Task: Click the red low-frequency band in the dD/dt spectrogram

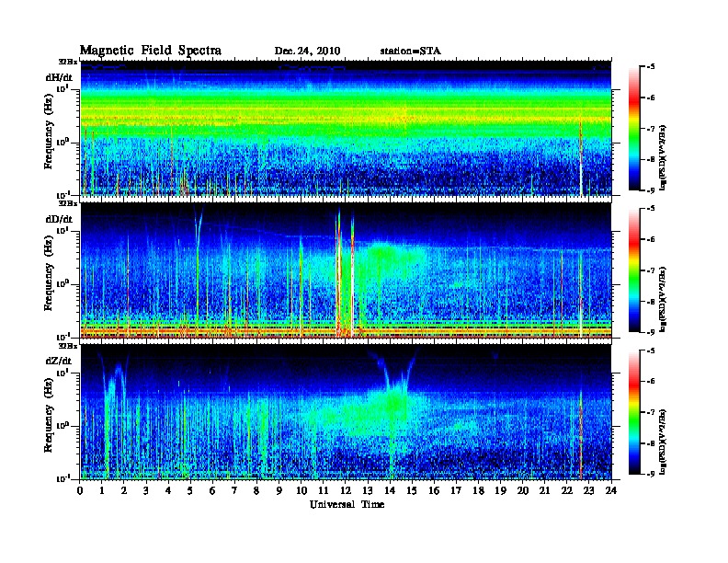Action: 346,329
